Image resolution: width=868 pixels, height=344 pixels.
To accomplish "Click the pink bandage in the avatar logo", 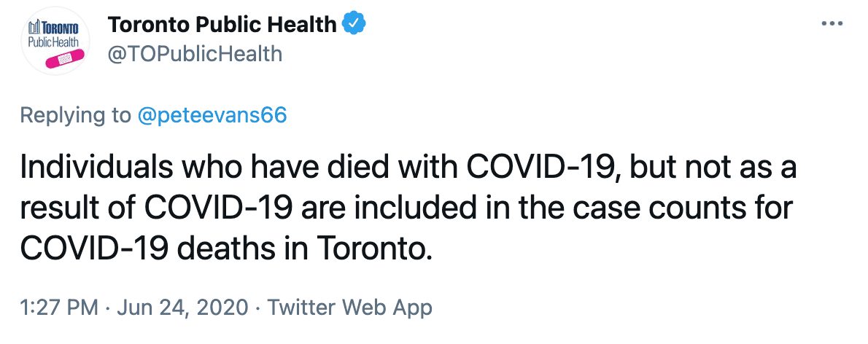I will click(63, 58).
